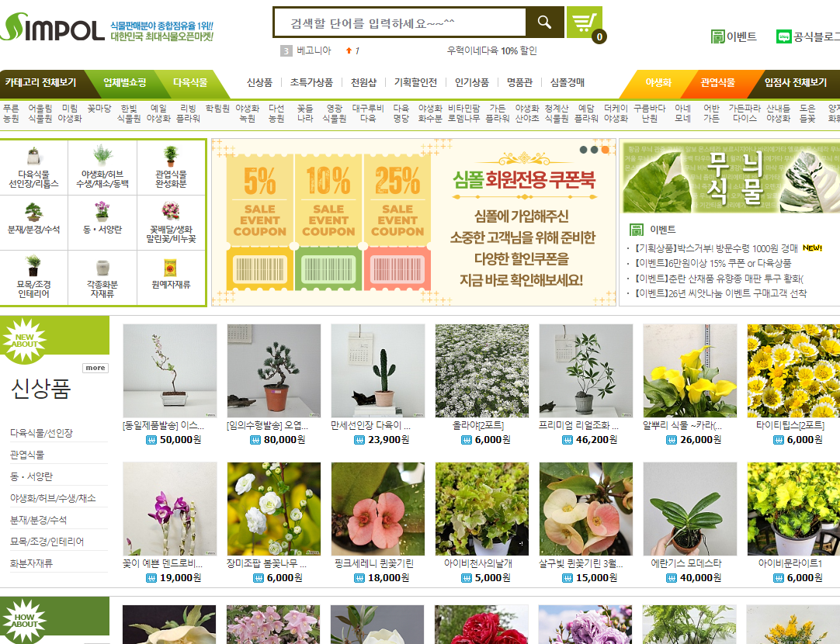This screenshot has height=644, width=840.
Task: Open 다육식물/선인장 in the sidebar list
Action: click(x=41, y=432)
